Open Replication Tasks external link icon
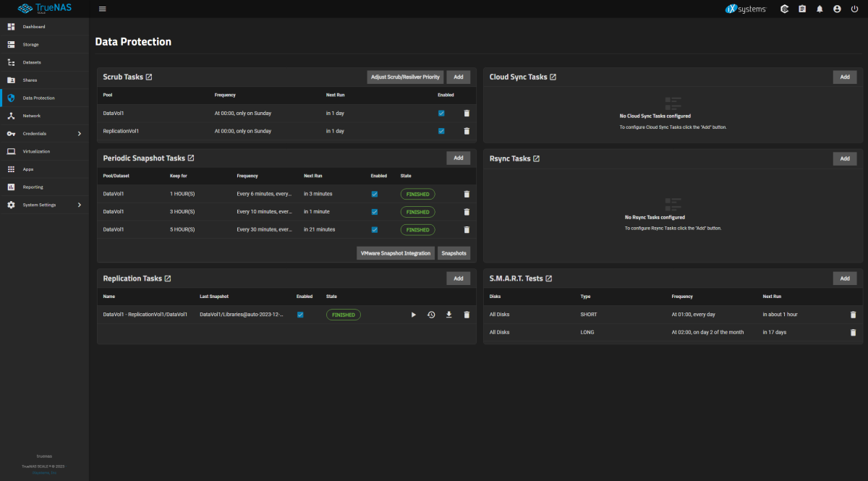 [x=168, y=278]
